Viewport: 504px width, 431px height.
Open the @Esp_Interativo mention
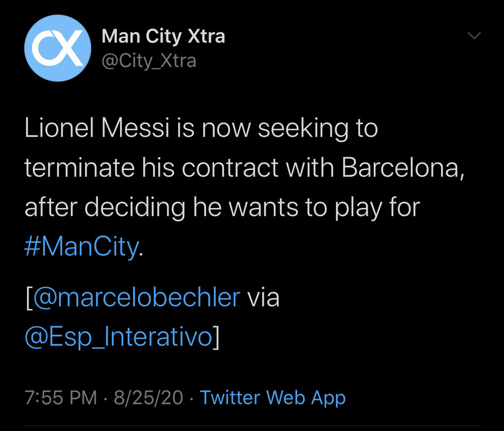118,337
